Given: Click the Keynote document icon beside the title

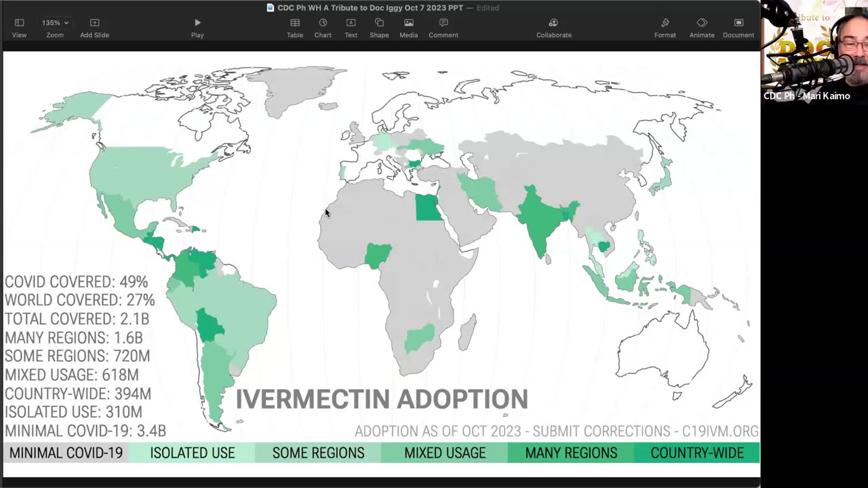Looking at the screenshot, I should click(271, 7).
